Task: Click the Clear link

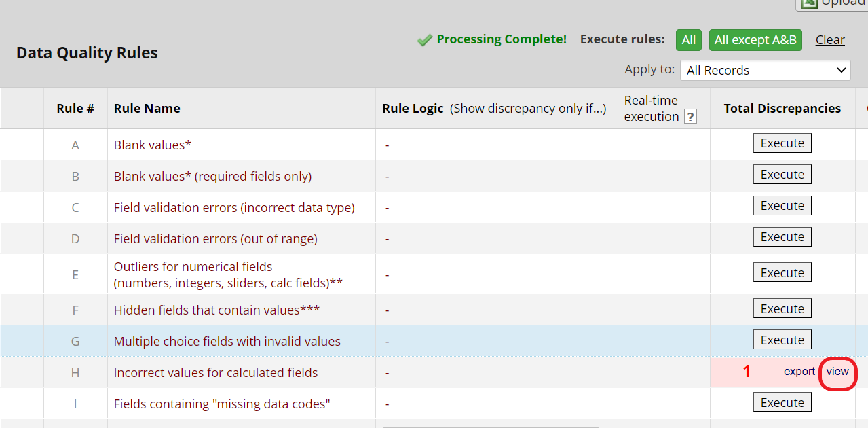Action: pos(829,40)
